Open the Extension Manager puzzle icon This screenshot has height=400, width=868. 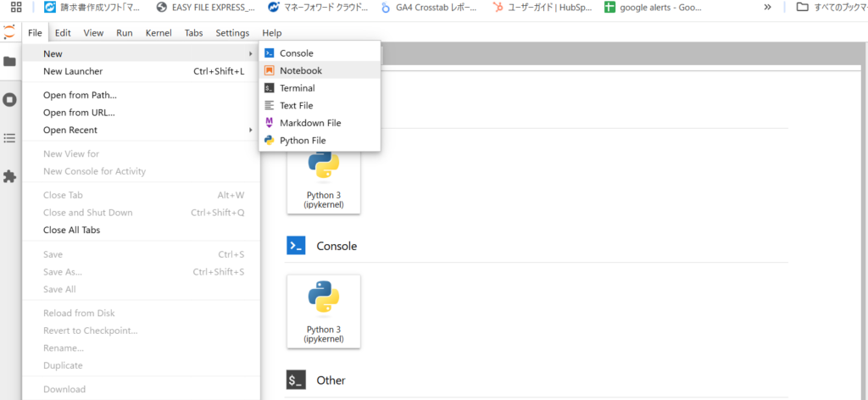(x=9, y=176)
